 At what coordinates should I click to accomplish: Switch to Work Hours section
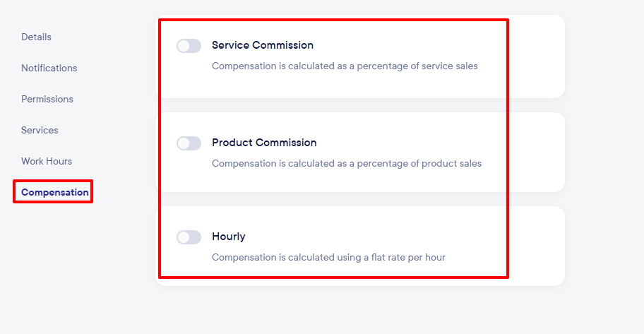click(47, 161)
